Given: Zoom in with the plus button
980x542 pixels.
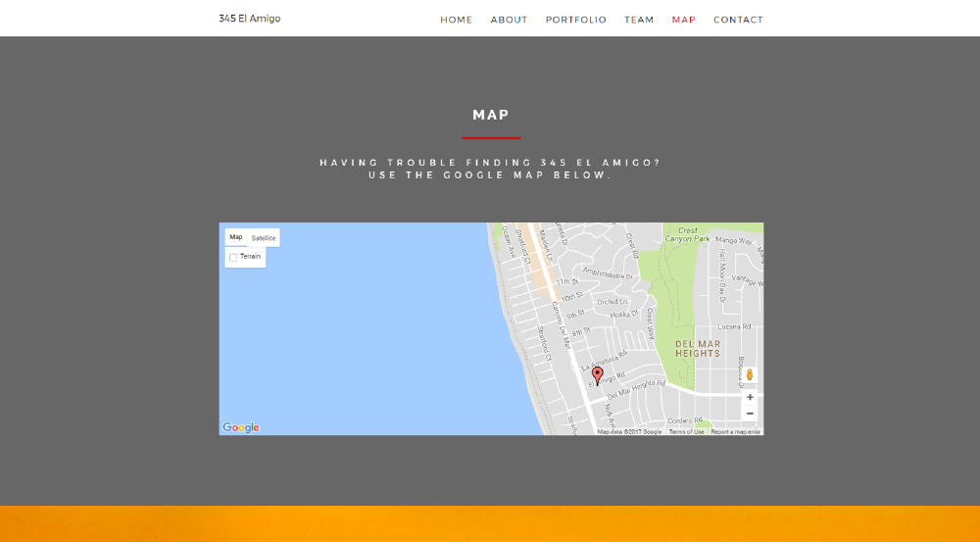Looking at the screenshot, I should [x=750, y=397].
